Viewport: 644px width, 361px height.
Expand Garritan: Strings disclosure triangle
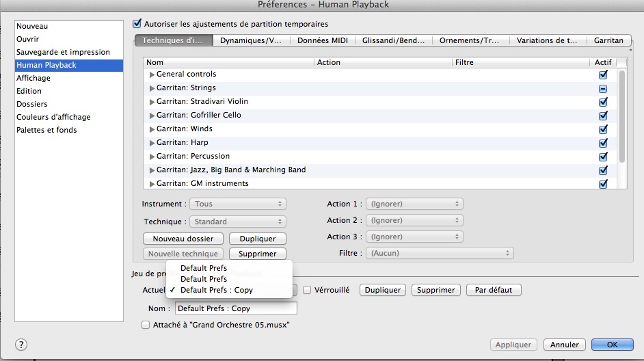152,88
